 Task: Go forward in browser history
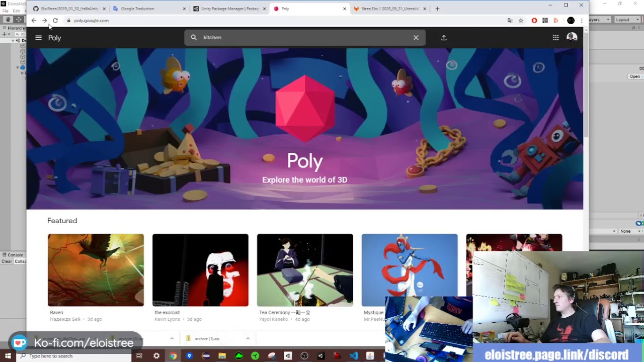[44, 21]
